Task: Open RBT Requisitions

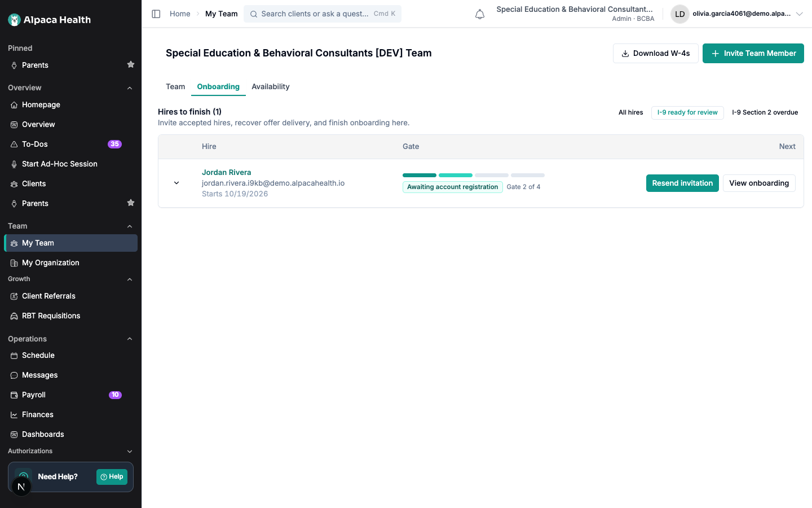Action: pos(70,316)
